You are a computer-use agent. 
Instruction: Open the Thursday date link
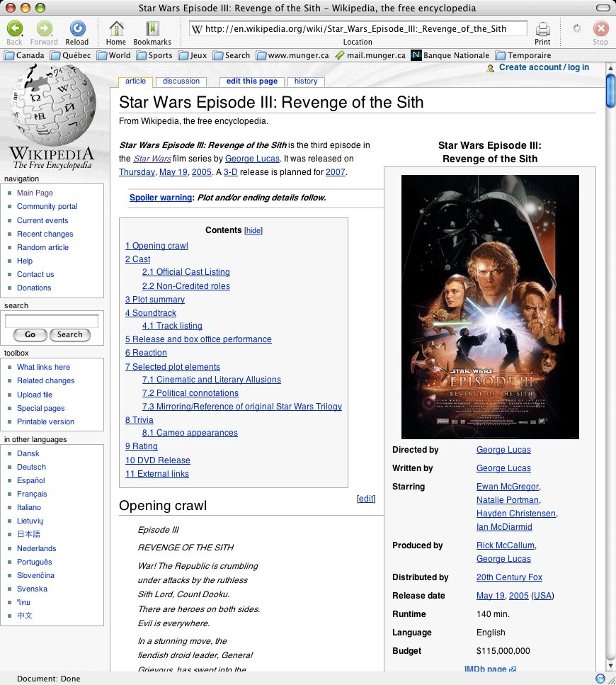click(x=137, y=172)
